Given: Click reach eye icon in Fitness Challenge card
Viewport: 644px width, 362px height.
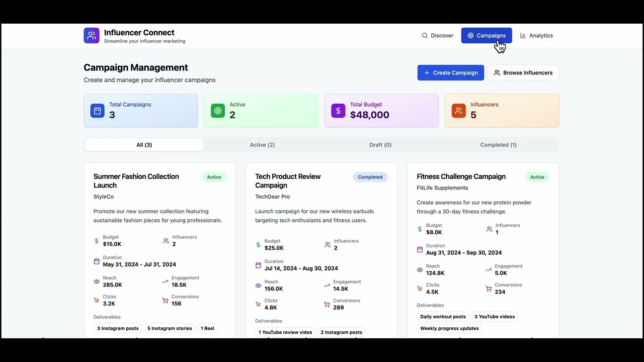Looking at the screenshot, I should point(420,270).
